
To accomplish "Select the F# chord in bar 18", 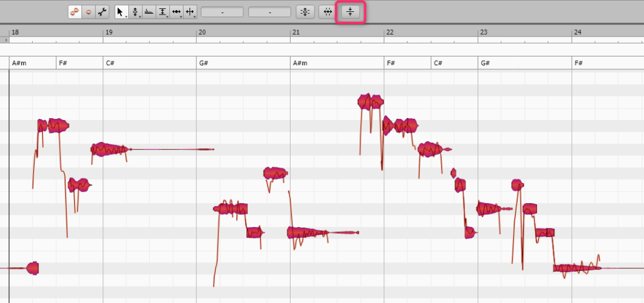I will tap(63, 63).
